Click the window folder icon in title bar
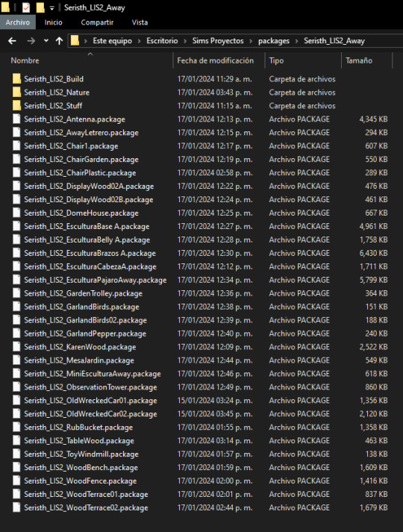 click(5, 7)
